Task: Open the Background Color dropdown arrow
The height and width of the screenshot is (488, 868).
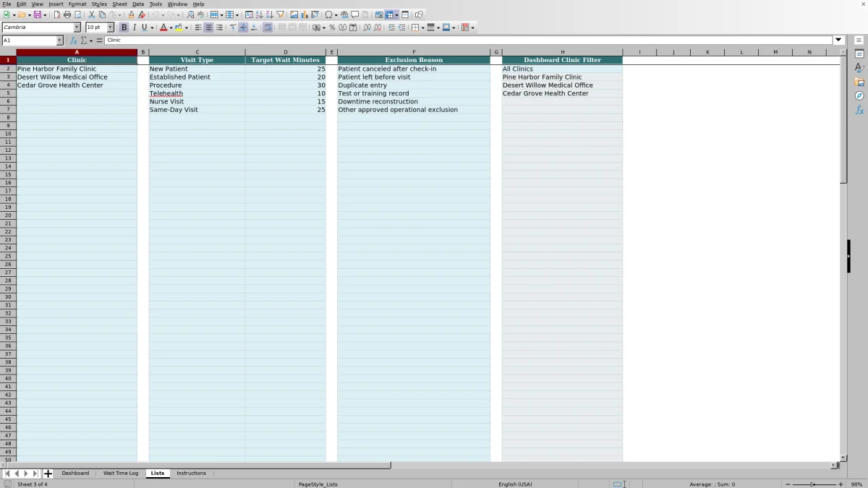Action: point(187,27)
